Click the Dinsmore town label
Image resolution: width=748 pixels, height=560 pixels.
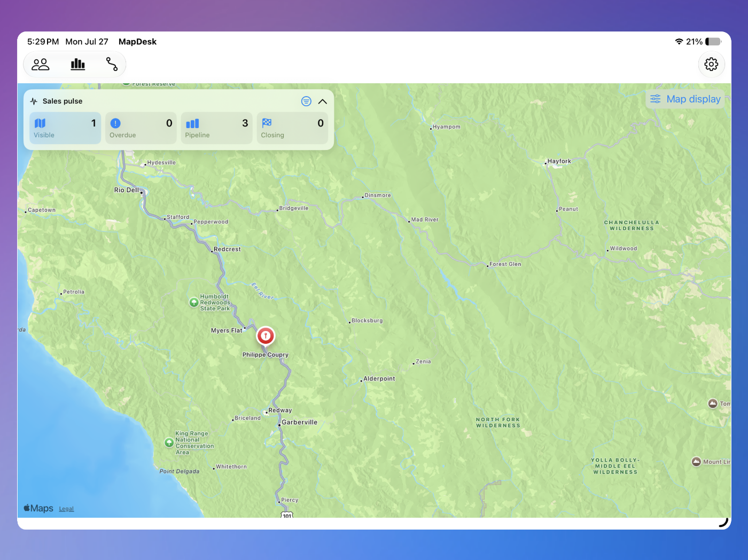point(378,195)
